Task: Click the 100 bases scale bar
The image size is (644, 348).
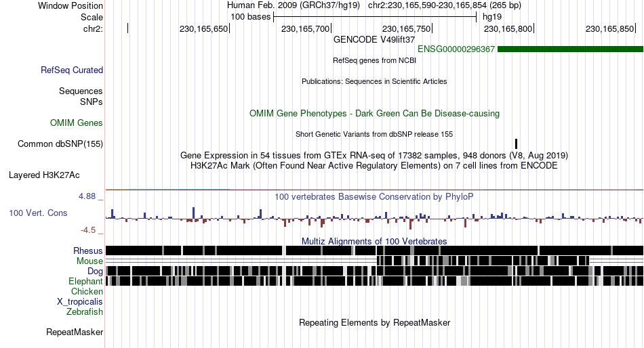Action: (x=375, y=17)
